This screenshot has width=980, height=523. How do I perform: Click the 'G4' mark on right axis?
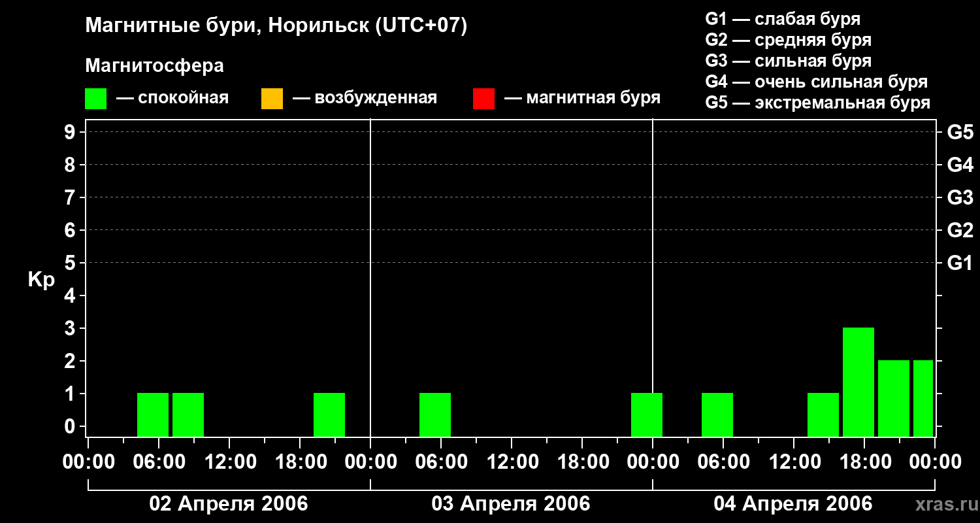coord(960,165)
